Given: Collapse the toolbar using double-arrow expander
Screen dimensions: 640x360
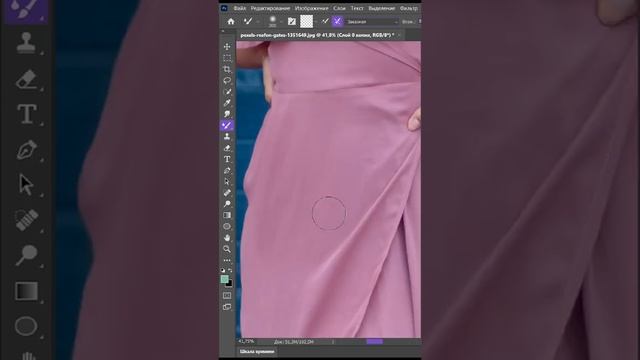Looking at the screenshot, I should (x=223, y=31).
